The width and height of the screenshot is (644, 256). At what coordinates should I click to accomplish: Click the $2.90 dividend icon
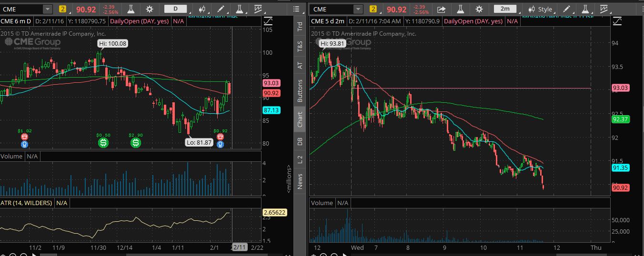(136, 142)
